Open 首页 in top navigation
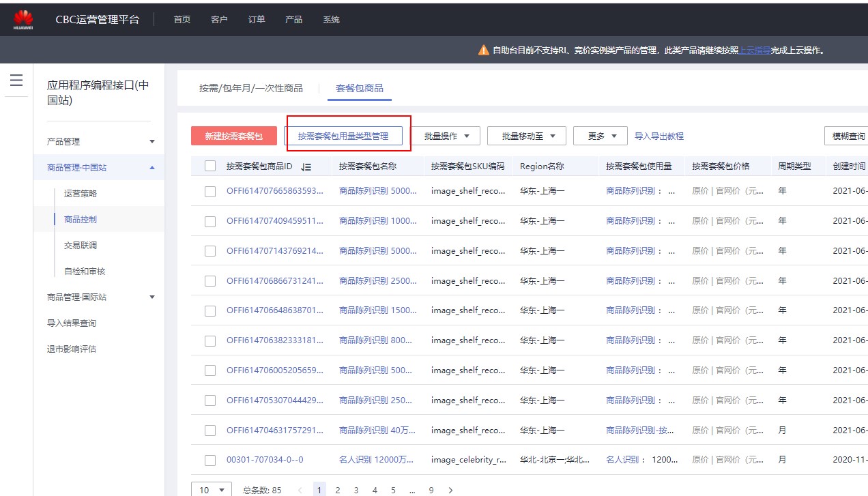This screenshot has height=496, width=868. point(182,20)
